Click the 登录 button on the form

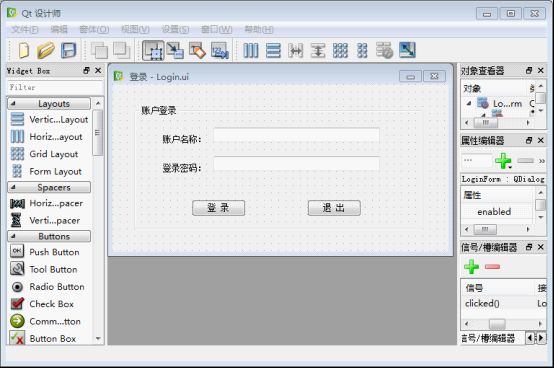[218, 208]
